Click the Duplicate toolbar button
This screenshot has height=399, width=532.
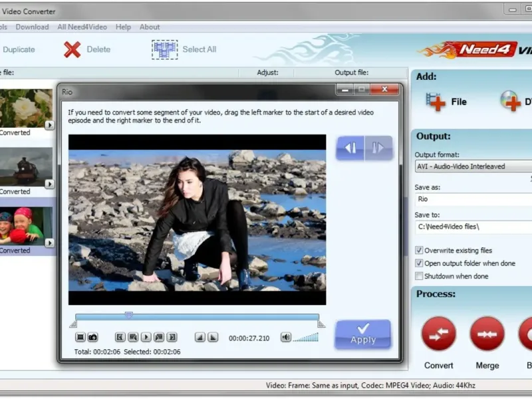pos(19,49)
